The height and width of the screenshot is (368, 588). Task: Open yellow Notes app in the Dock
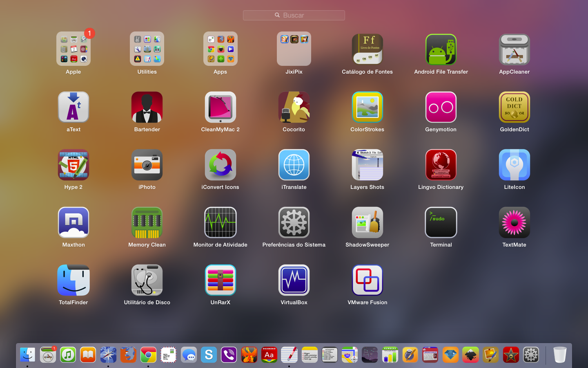(x=310, y=355)
